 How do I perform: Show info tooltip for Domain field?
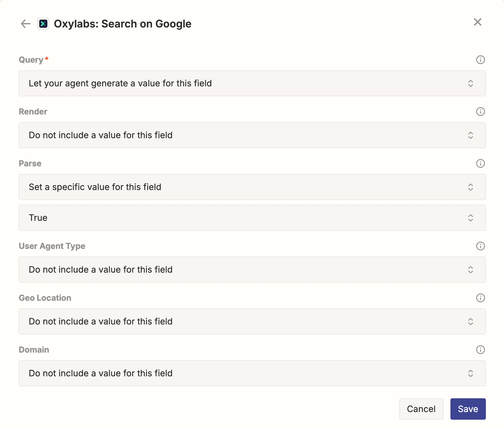tap(480, 350)
